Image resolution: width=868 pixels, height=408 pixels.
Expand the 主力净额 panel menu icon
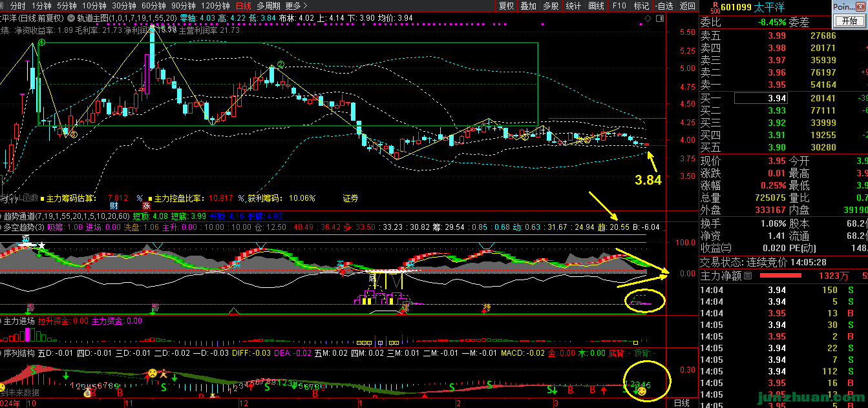pos(748,276)
